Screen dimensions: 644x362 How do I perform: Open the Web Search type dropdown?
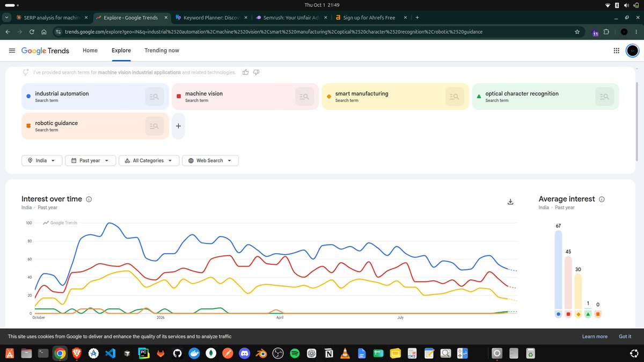tap(210, 160)
